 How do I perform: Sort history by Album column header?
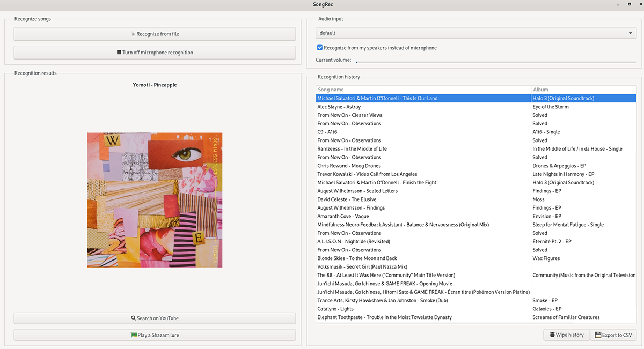coord(583,90)
